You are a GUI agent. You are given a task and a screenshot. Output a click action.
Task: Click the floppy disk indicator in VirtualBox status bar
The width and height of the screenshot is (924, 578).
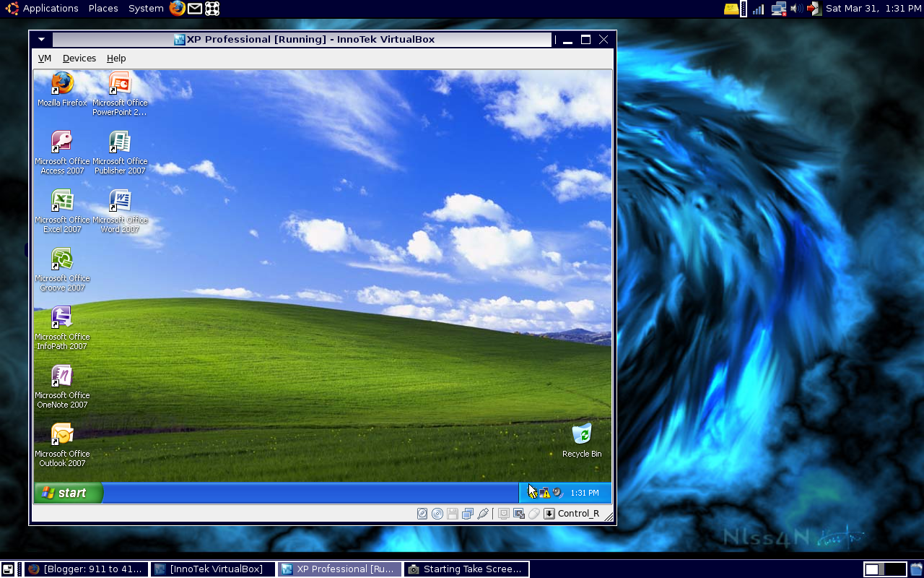[x=453, y=514]
